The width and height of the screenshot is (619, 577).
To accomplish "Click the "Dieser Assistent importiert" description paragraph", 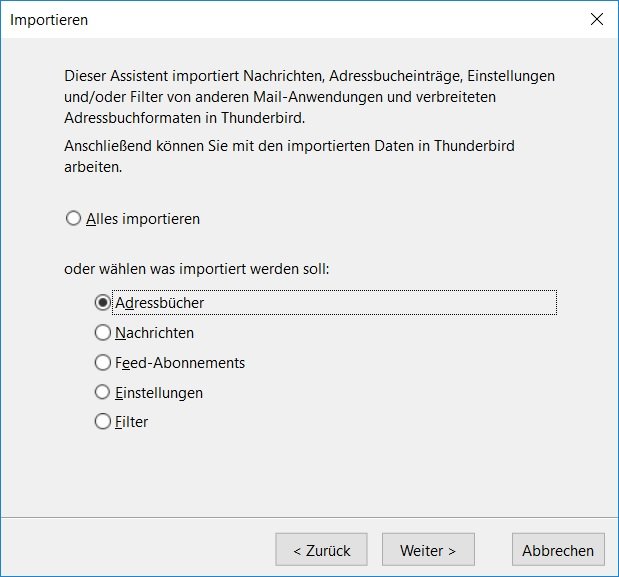I will pyautogui.click(x=308, y=97).
